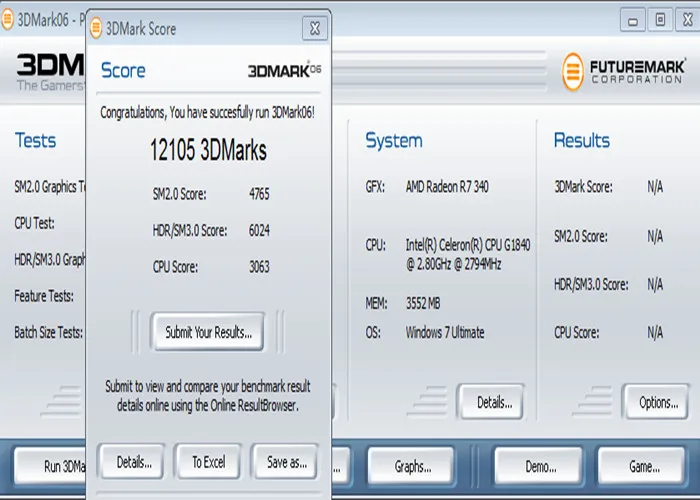Open the Graphs button
The height and width of the screenshot is (500, 700).
pos(412,466)
